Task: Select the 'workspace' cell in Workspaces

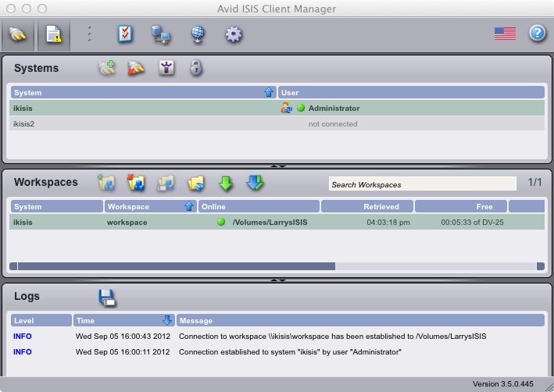Action: (x=127, y=223)
